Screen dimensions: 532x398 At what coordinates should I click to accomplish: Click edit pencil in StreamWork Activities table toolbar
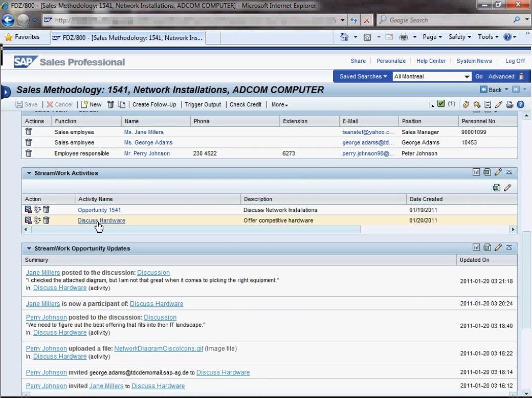coord(507,187)
